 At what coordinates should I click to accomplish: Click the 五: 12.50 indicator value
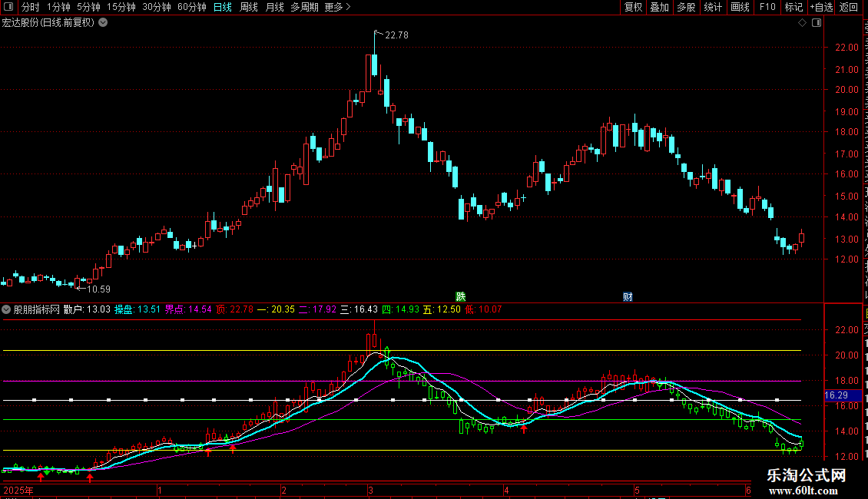442,310
